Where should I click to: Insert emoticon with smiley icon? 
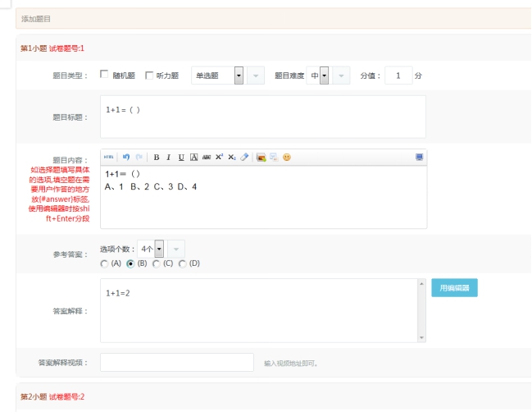[286, 157]
